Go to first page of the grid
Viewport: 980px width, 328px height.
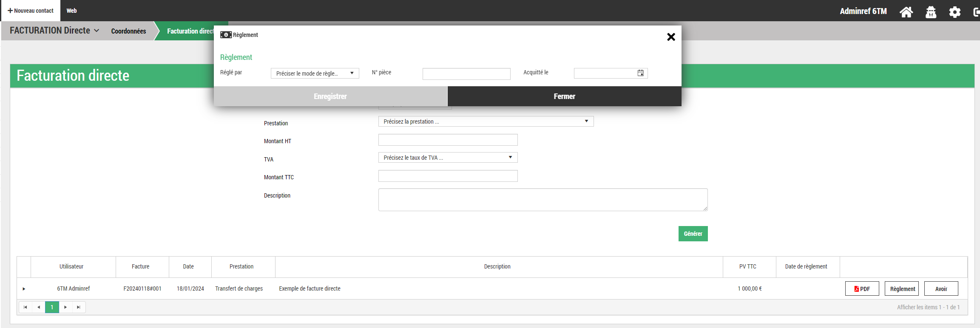pos(26,307)
